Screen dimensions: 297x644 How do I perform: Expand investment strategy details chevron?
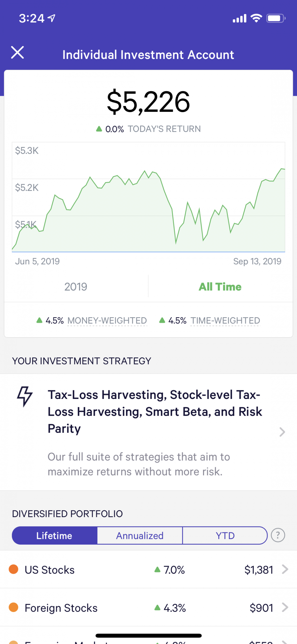click(x=282, y=432)
